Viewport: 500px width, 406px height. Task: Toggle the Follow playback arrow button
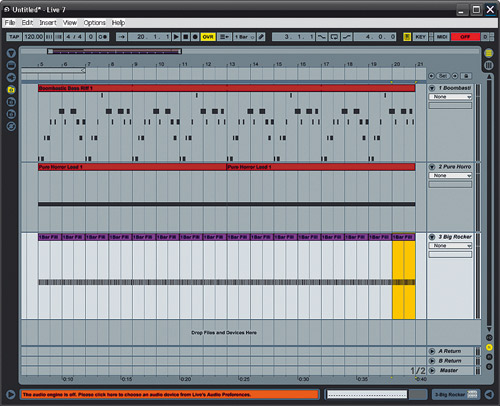click(x=121, y=37)
